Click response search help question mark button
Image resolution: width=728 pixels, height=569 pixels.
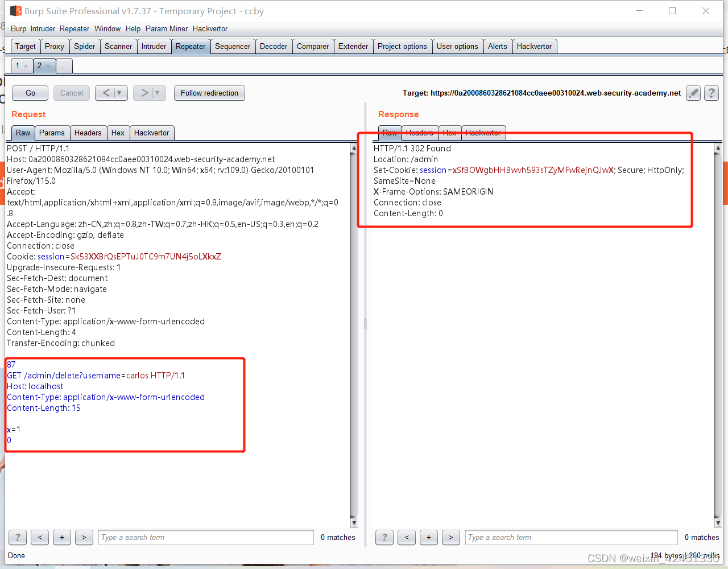point(384,537)
